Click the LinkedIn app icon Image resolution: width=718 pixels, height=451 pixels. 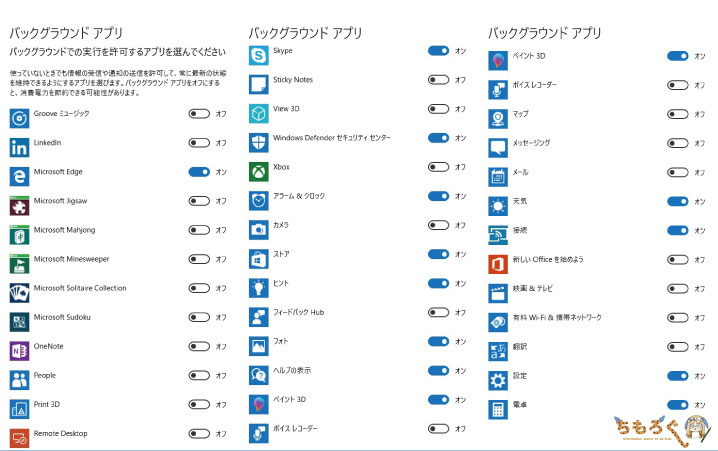pos(19,148)
